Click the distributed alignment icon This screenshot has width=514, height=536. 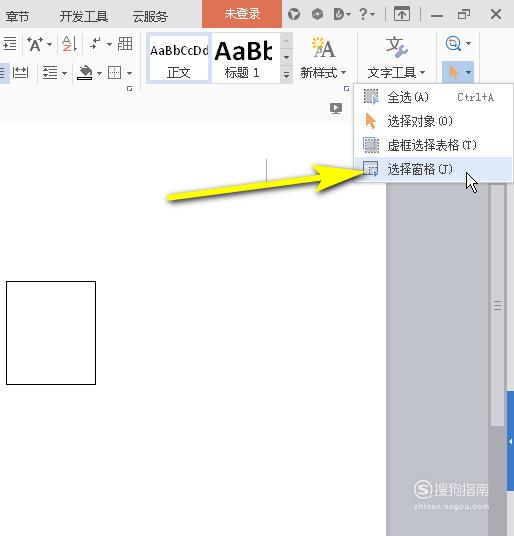tap(20, 72)
